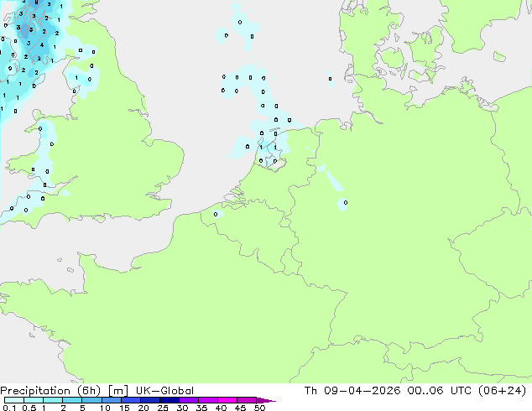The height and width of the screenshot is (411, 532).
Task: Click the legend label '25'
Action: click(x=163, y=408)
